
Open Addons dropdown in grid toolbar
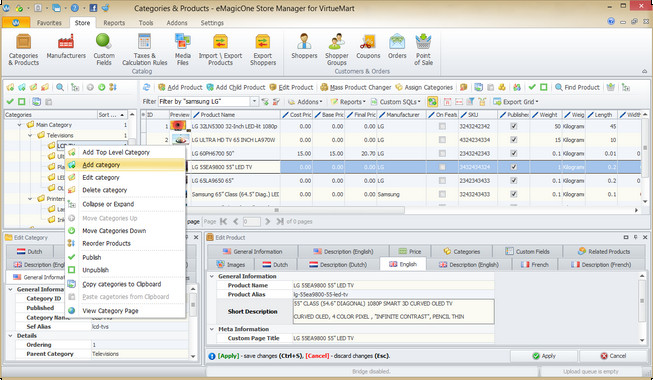[x=305, y=102]
